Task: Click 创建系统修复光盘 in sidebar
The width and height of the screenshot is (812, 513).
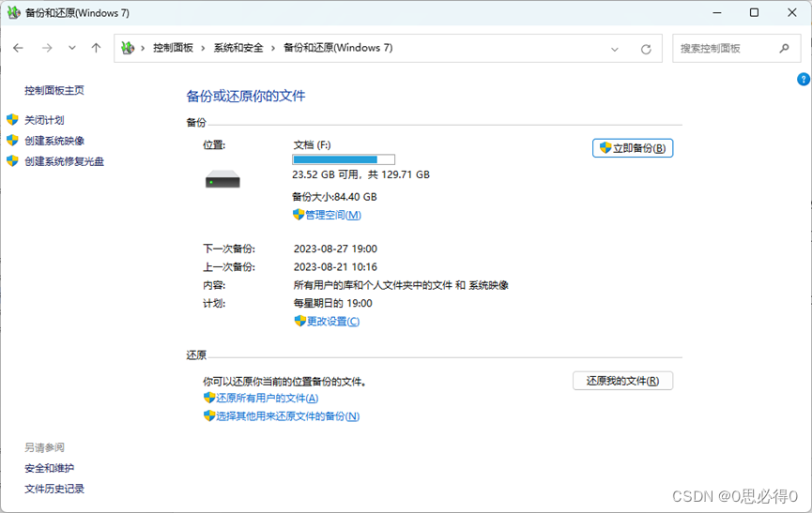Action: pyautogui.click(x=64, y=161)
